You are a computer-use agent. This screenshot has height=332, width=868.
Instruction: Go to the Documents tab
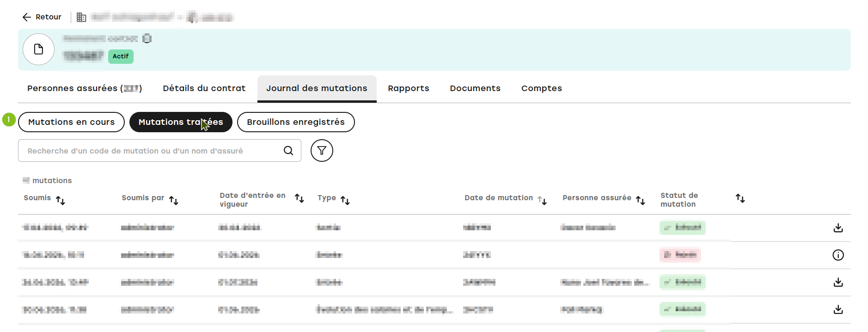pyautogui.click(x=475, y=88)
